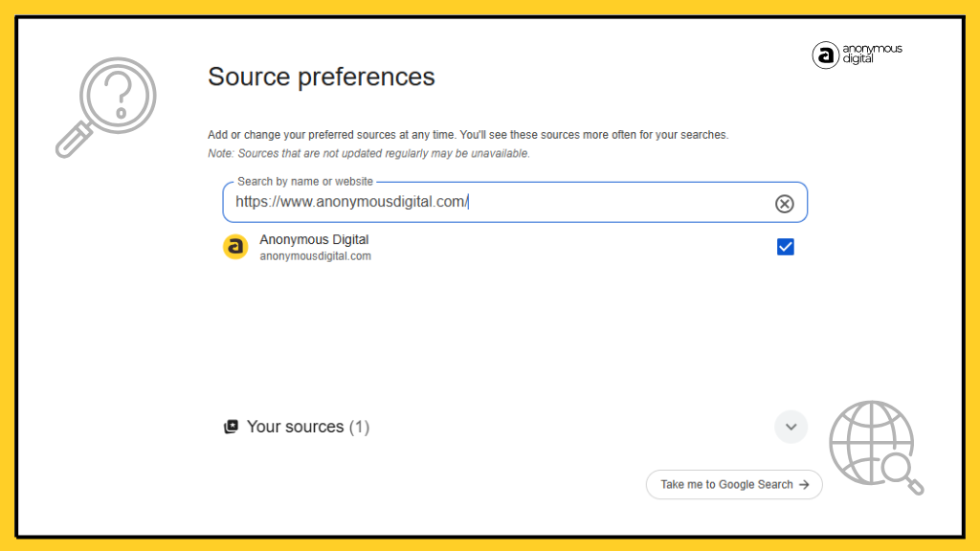Viewport: 980px width, 551px height.
Task: Click the magnifying glass question mark graphic
Action: [106, 106]
